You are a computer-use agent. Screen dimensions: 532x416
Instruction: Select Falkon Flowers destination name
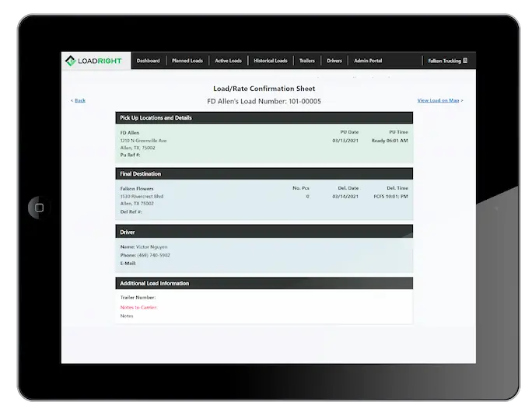[137, 189]
